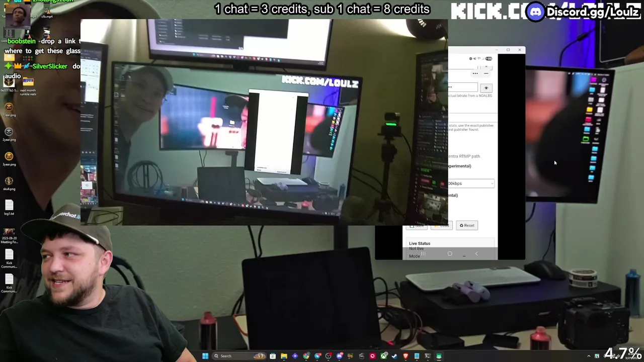Open Google Chrome from the taskbar
This screenshot has height=362, width=644.
(306, 356)
